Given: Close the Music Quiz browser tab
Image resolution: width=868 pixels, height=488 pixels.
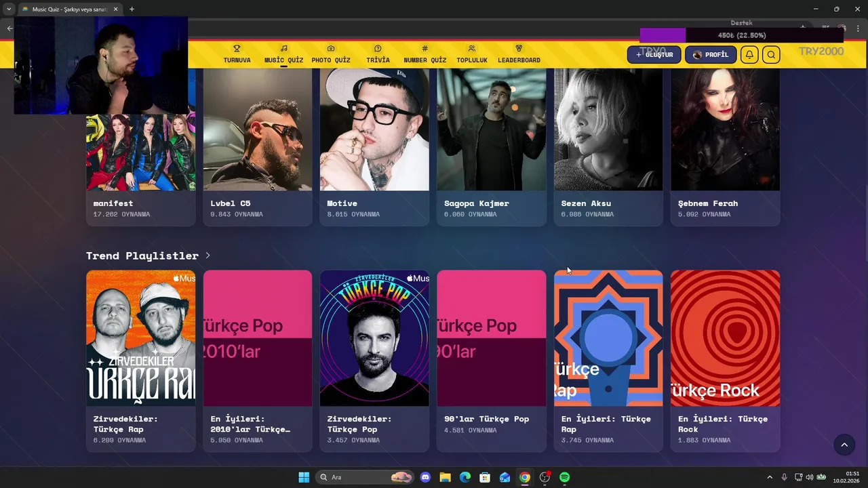Looking at the screenshot, I should pyautogui.click(x=115, y=9).
